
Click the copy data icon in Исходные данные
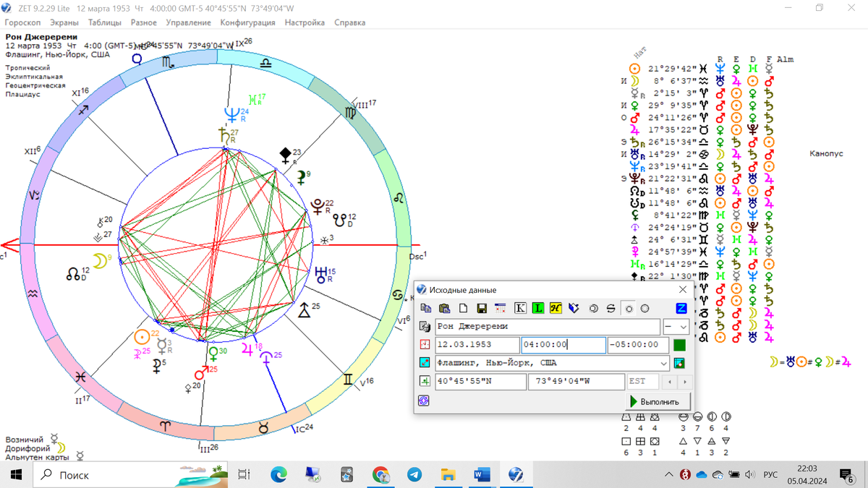point(426,308)
